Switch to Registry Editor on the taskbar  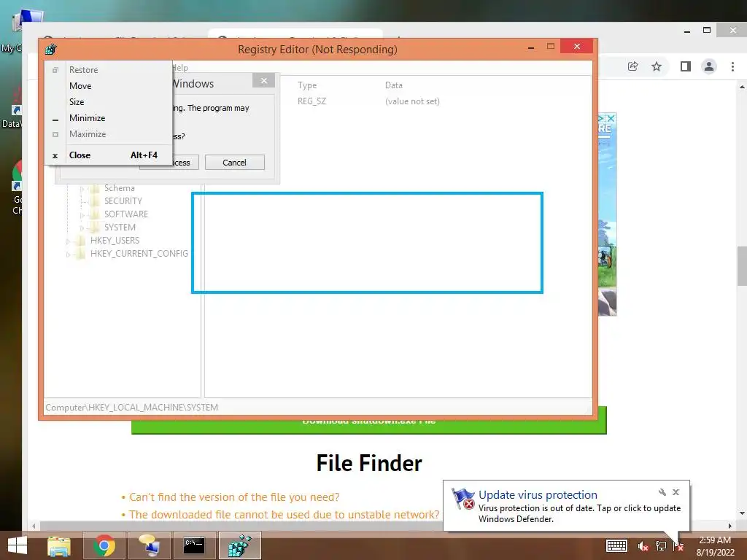tap(239, 545)
